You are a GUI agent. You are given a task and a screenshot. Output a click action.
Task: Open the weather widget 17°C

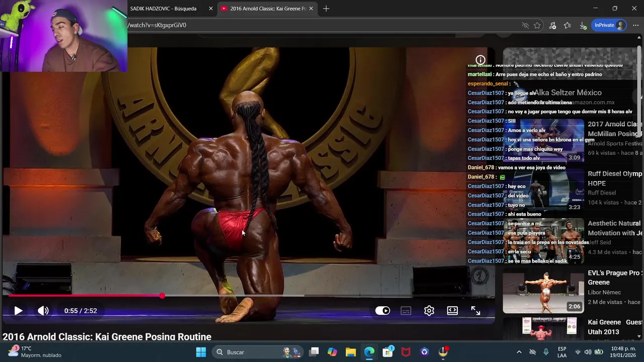[35, 352]
